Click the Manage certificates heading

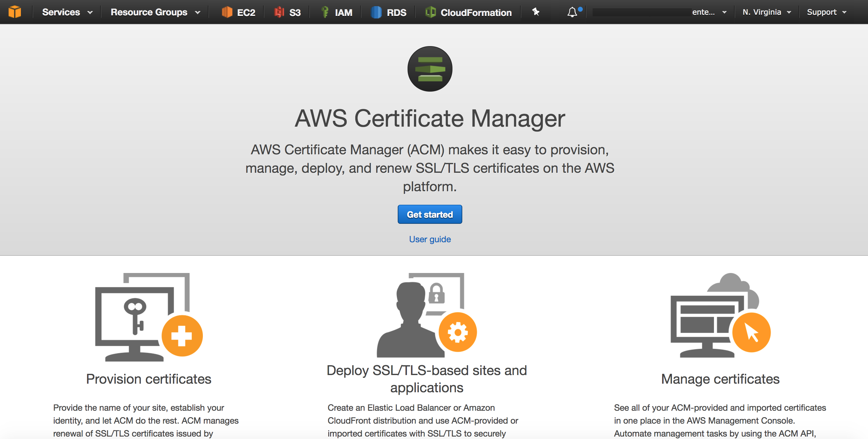(720, 379)
